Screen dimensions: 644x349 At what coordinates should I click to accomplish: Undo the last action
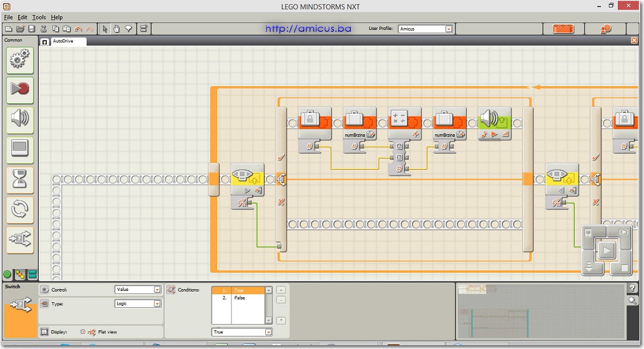click(78, 29)
